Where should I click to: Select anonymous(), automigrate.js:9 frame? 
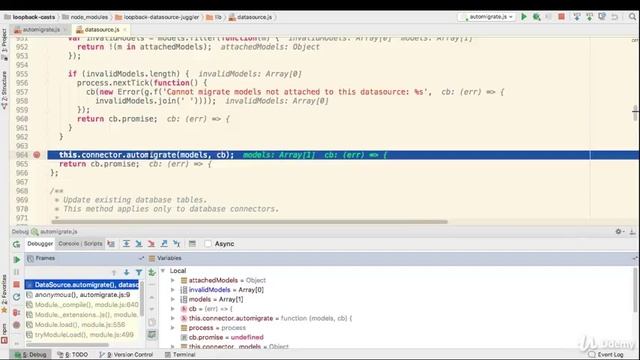(82, 295)
